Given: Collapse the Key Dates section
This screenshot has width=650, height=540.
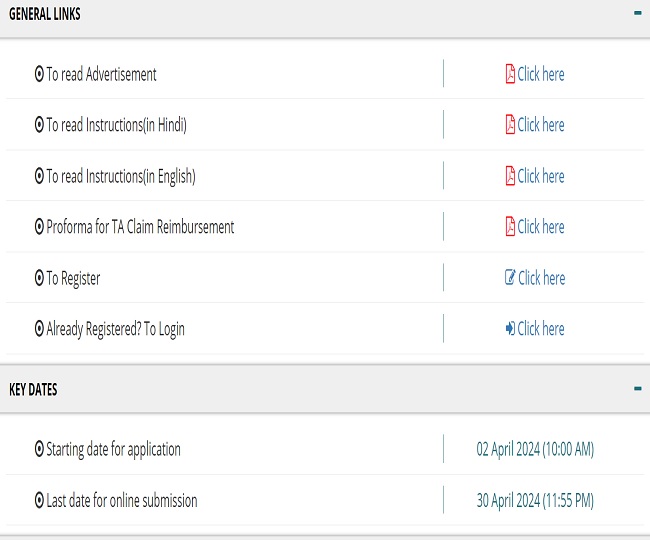Looking at the screenshot, I should 637,388.
